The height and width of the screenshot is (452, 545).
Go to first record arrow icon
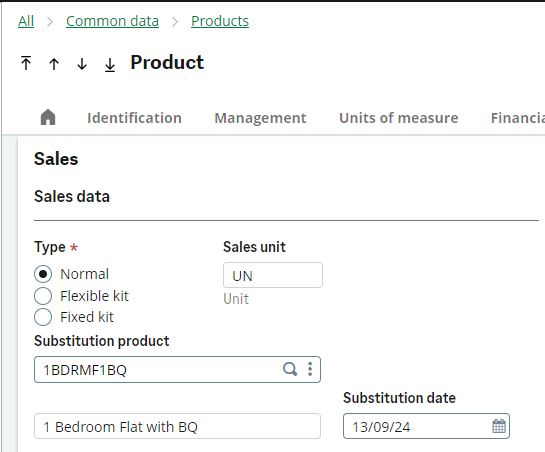[x=26, y=63]
